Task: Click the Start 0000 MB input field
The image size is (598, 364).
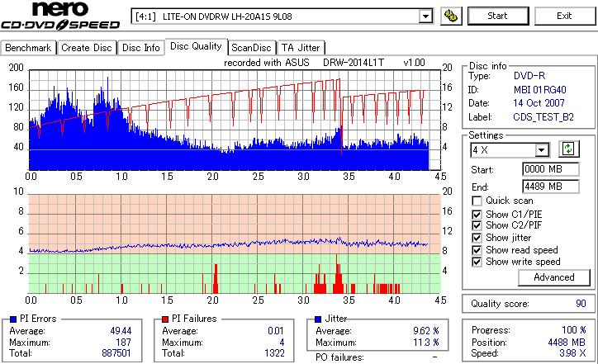Action: pyautogui.click(x=550, y=169)
